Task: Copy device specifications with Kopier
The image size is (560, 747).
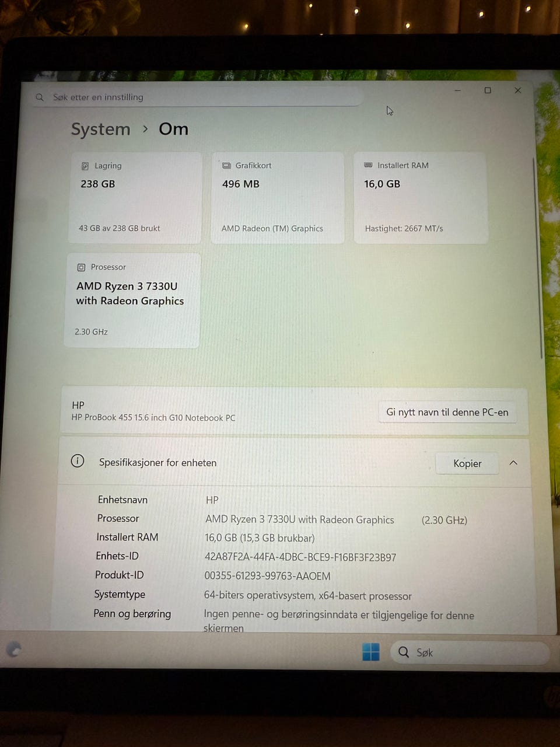Action: (467, 463)
